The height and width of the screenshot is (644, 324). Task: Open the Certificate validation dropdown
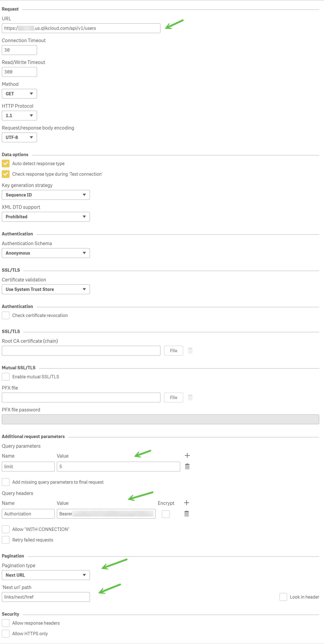[46, 289]
